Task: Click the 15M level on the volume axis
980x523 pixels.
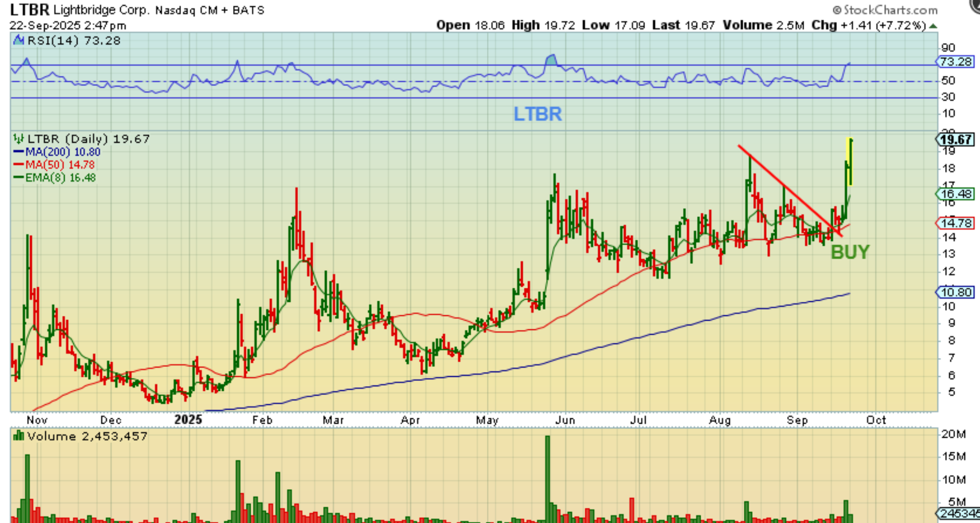Action: [x=953, y=456]
